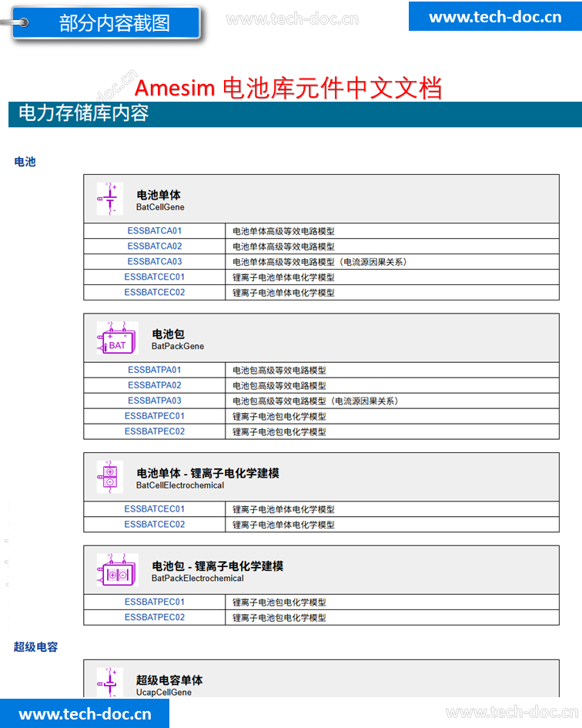Click 锂离子电池包电化学模型 in BatPackGene ESSBATPEC02 row
The height and width of the screenshot is (728, 582).
coord(279,431)
